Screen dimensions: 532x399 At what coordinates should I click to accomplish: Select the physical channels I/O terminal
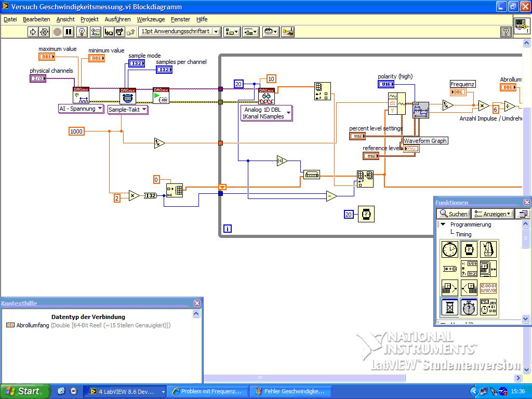38,78
